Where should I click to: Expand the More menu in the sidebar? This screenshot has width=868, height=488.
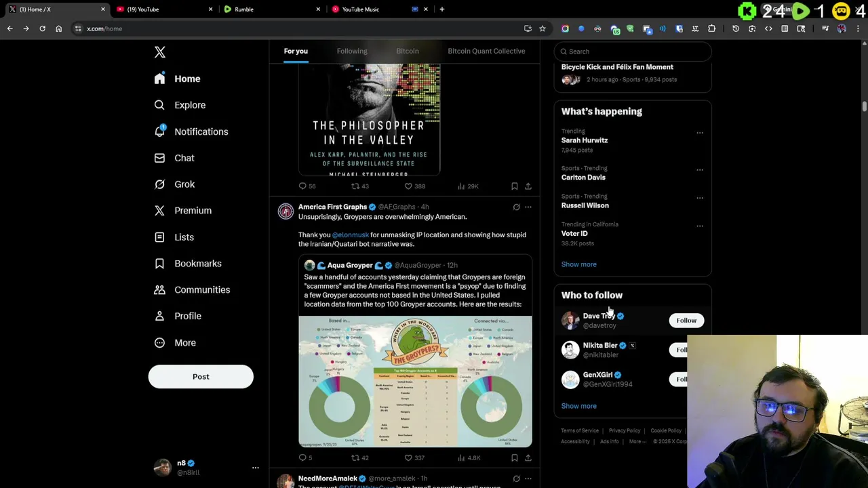175,342
